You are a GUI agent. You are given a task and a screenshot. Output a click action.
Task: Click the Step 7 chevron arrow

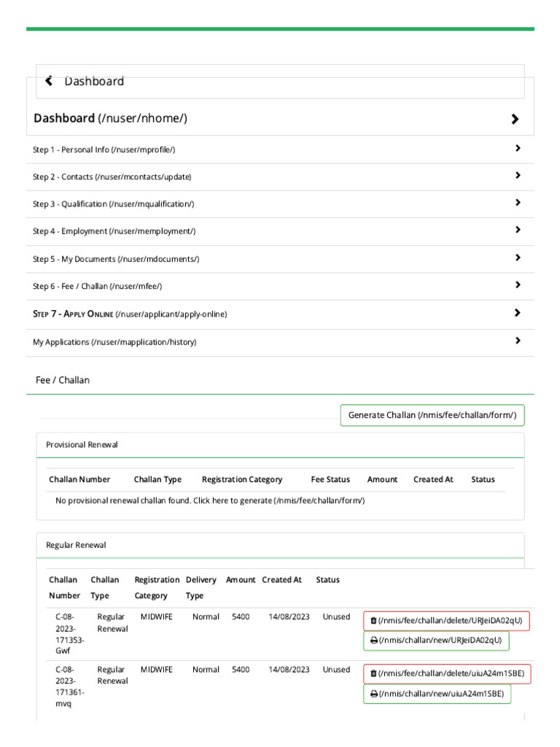click(517, 313)
